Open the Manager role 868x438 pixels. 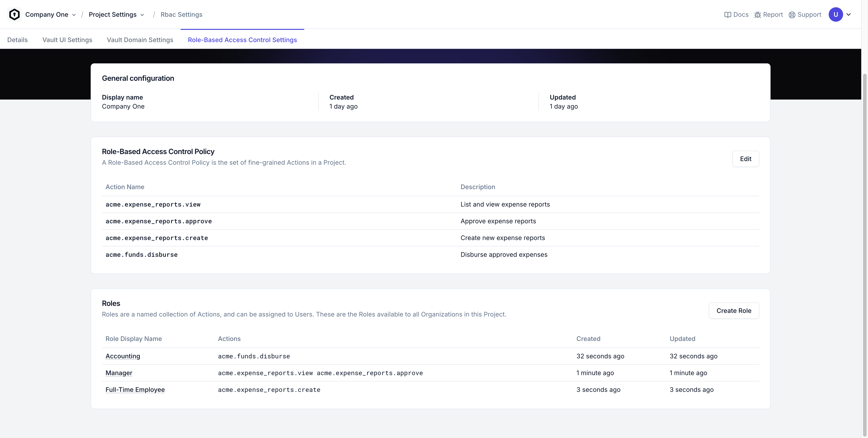click(119, 373)
